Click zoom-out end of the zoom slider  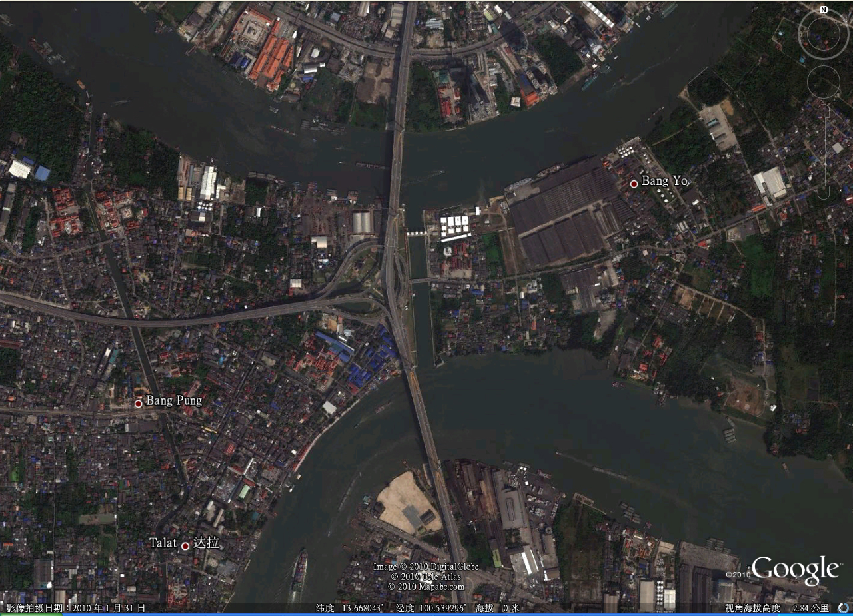click(824, 192)
